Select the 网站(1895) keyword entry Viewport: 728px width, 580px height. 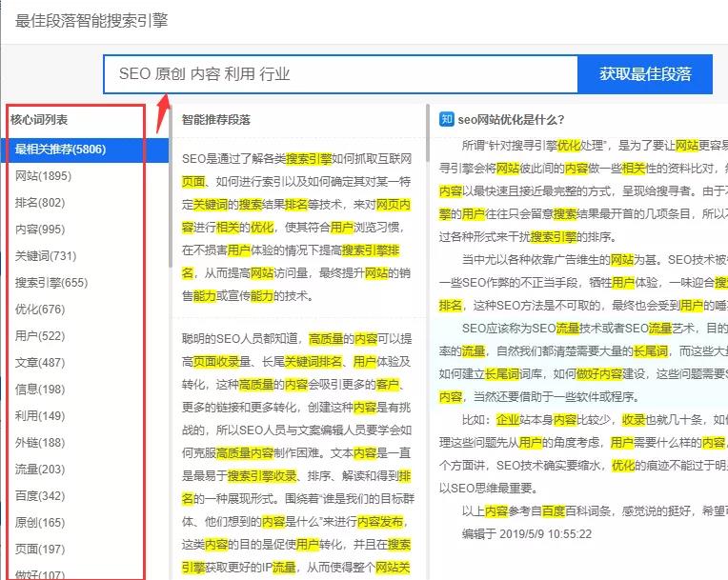pos(43,175)
